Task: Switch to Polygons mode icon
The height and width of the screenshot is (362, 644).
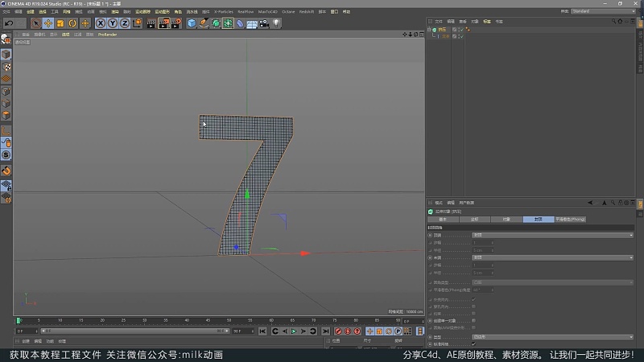Action: (6, 115)
